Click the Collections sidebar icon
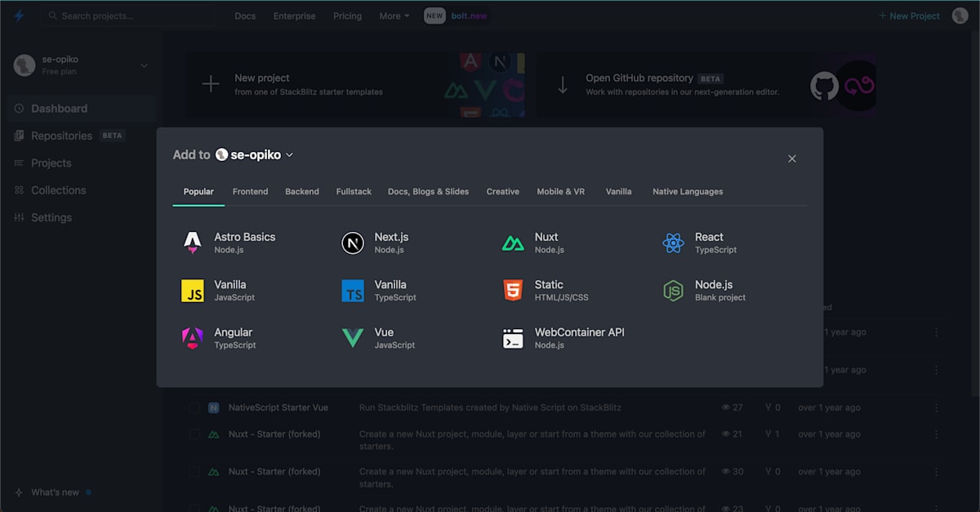The image size is (980, 512). [19, 190]
